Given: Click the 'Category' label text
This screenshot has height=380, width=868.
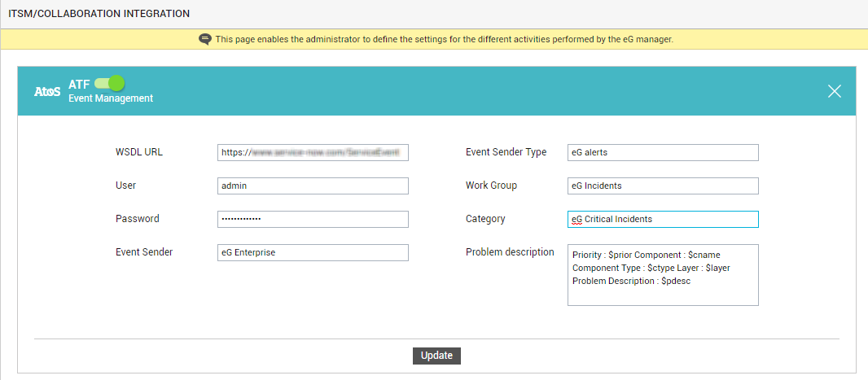Looking at the screenshot, I should point(485,219).
